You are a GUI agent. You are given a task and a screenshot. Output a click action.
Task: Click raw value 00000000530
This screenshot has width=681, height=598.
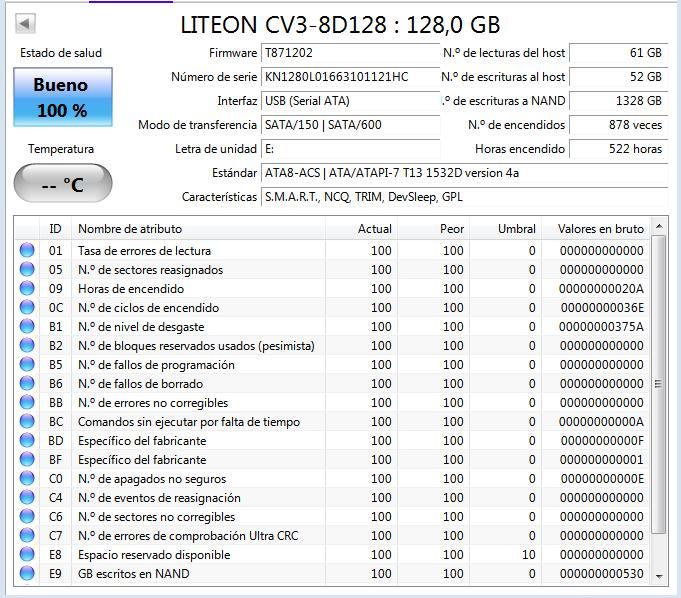tap(602, 574)
